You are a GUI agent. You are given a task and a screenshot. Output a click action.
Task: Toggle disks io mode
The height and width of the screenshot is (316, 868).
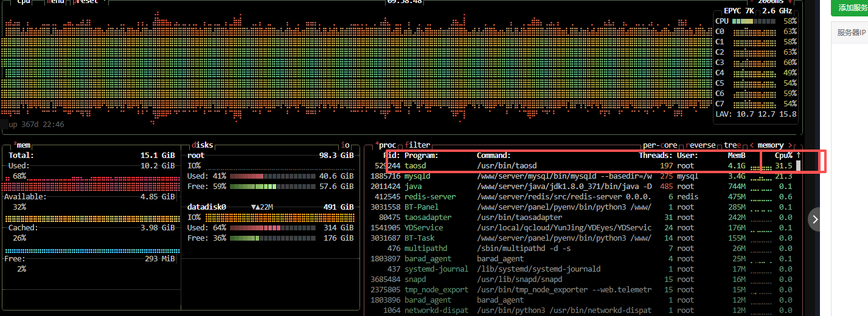345,145
